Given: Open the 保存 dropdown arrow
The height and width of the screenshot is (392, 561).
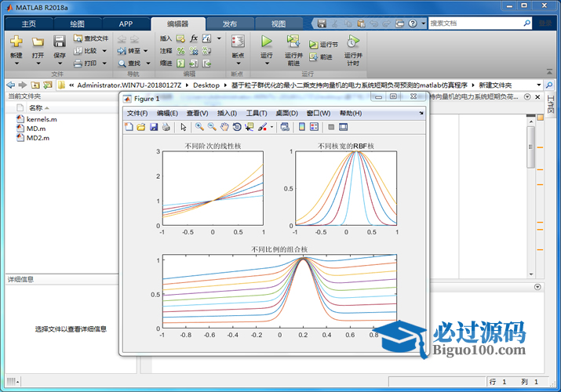Looking at the screenshot, I should (60, 64).
